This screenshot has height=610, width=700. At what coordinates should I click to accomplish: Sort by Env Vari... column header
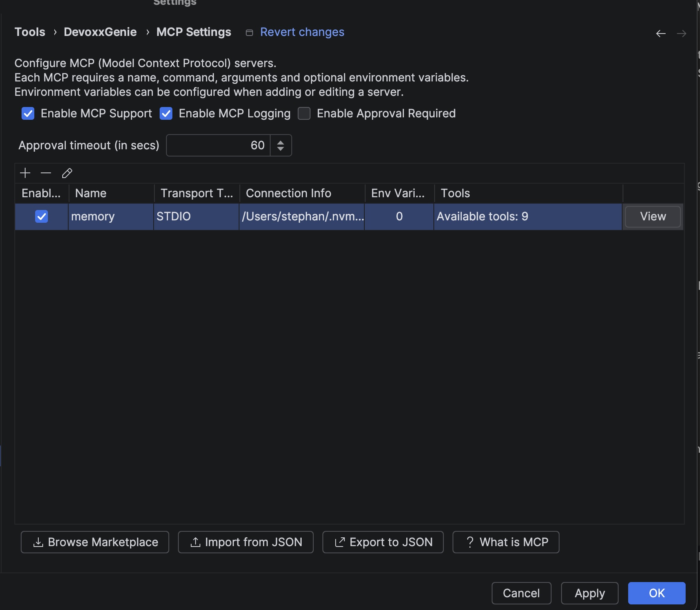coord(399,193)
